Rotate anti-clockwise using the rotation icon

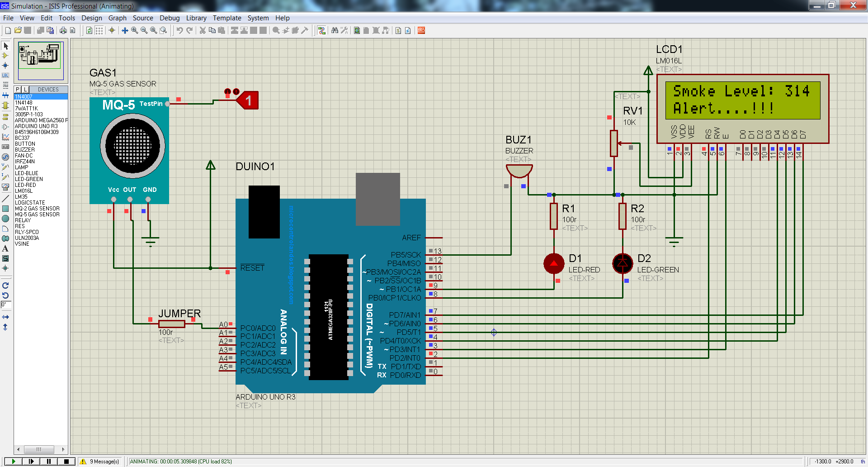[x=5, y=295]
